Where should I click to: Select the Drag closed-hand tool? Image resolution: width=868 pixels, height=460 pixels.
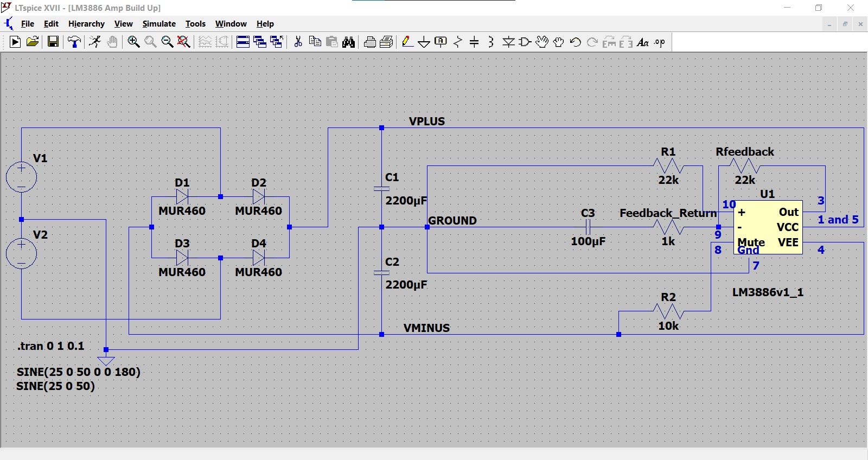[558, 42]
